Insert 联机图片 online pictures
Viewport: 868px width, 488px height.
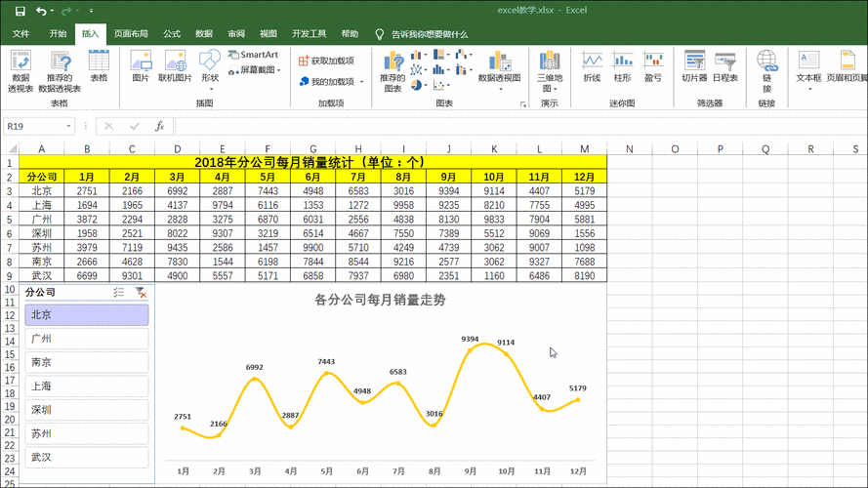coord(175,66)
